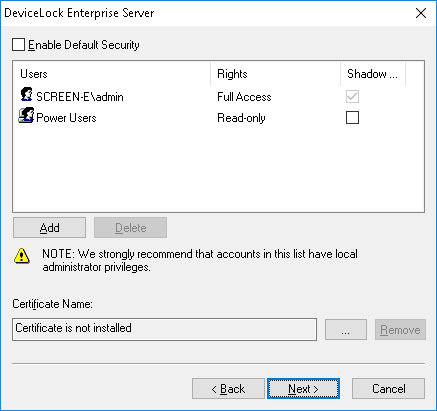Click the Full Access rights cell
This screenshot has width=437, height=411.
pyautogui.click(x=244, y=97)
